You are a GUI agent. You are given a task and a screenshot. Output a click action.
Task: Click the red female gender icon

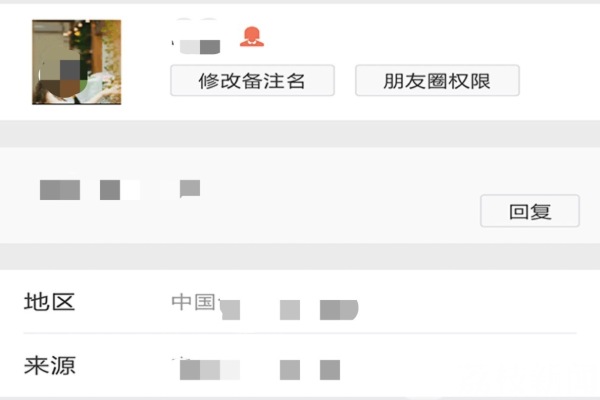[252, 37]
